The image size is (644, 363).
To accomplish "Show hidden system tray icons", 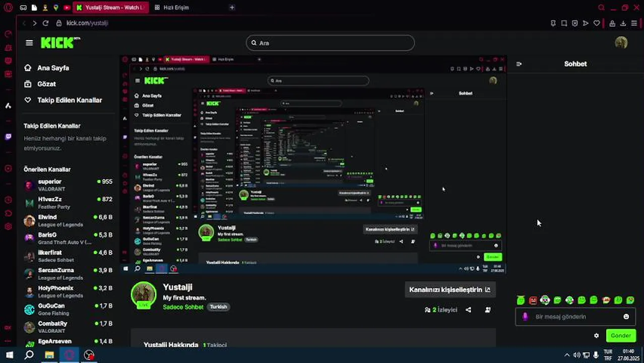I will click(x=567, y=355).
